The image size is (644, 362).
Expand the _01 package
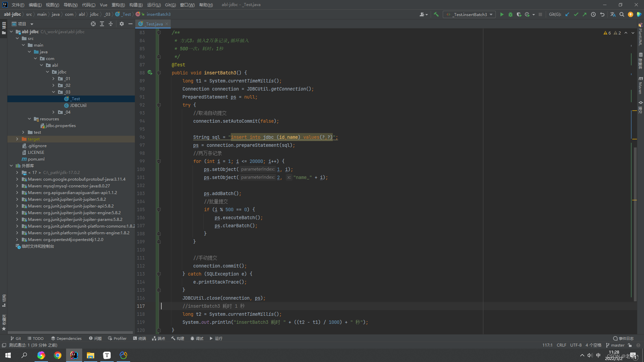(x=53, y=78)
